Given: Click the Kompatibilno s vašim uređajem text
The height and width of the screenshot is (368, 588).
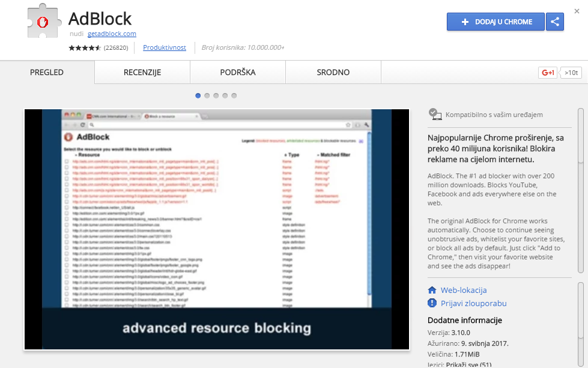Looking at the screenshot, I should 494,115.
